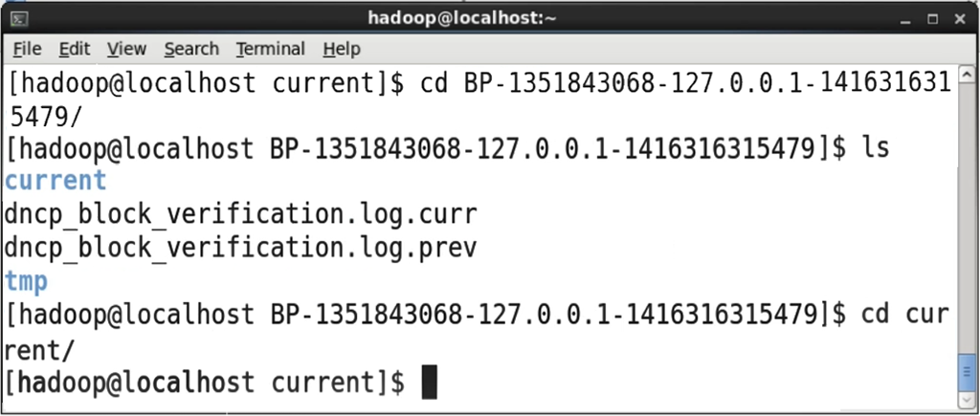Minimize the terminal window
The image size is (980, 416).
[905, 20]
